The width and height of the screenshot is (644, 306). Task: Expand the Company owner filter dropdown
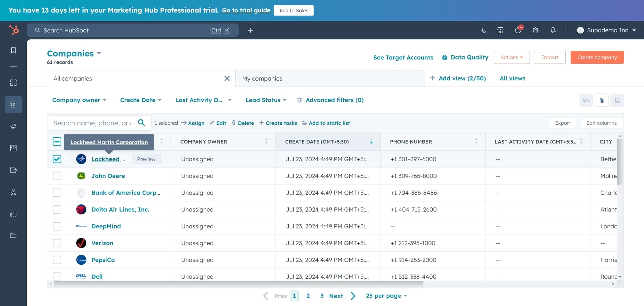pos(79,100)
